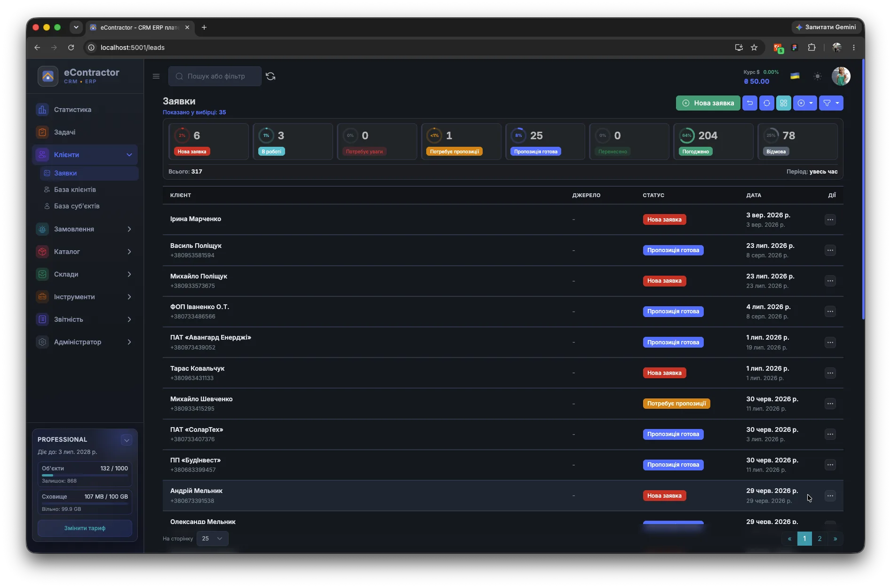The height and width of the screenshot is (588, 891).
Task: Click the Замовлення sidebar icon
Action: coord(42,229)
